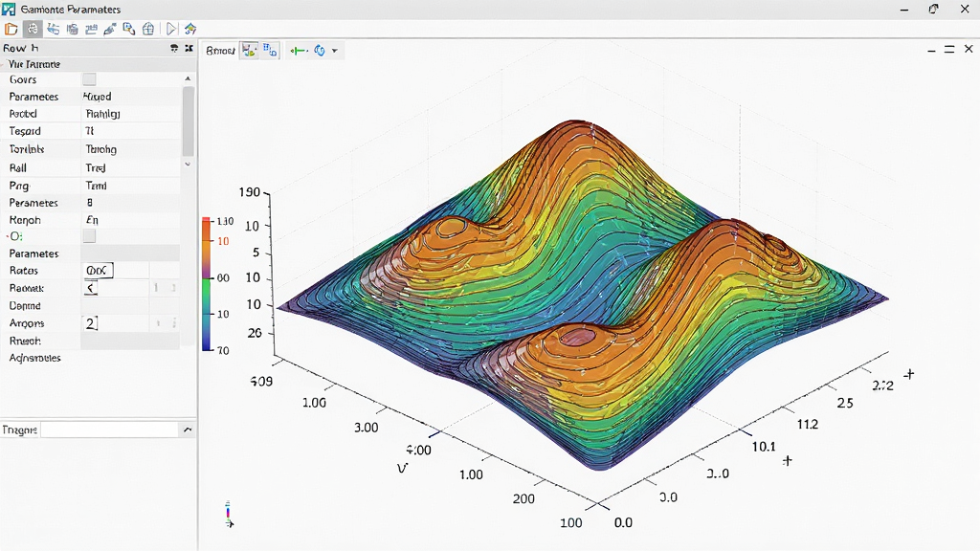Run using the play triangle toolbar button
Viewport: 980px width, 551px height.
click(170, 29)
